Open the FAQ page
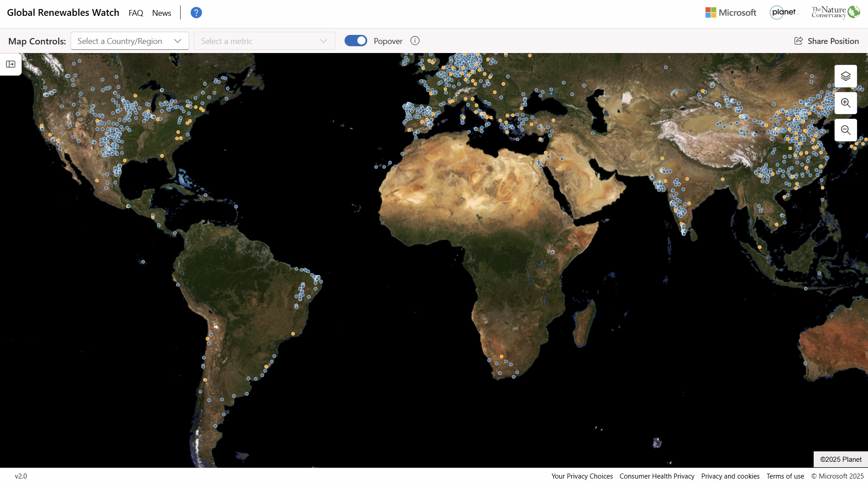Viewport: 868px width, 484px height. tap(135, 13)
